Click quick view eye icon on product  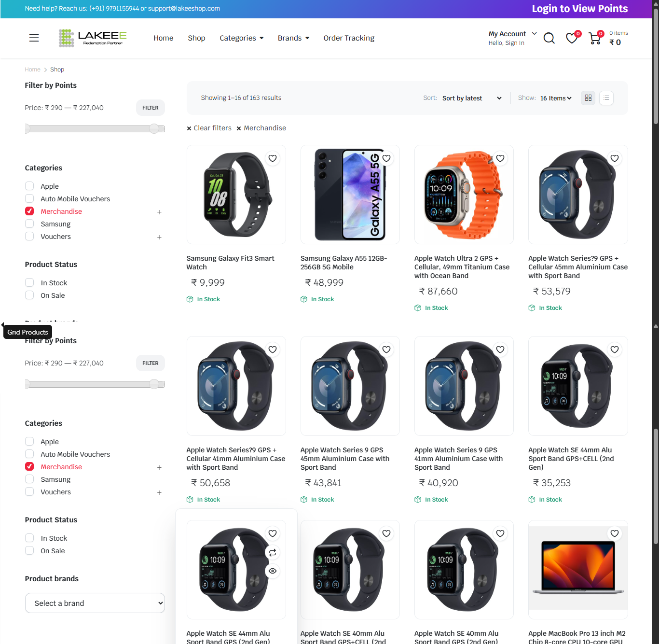click(273, 571)
